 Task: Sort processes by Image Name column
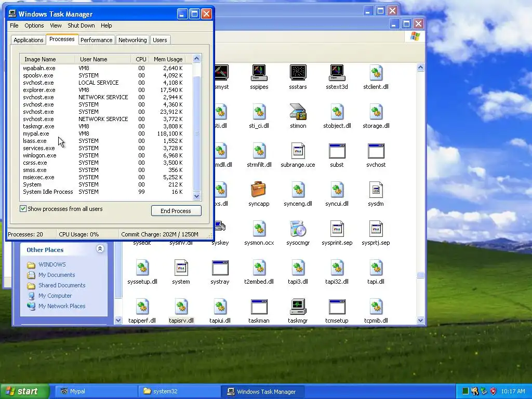pos(47,59)
